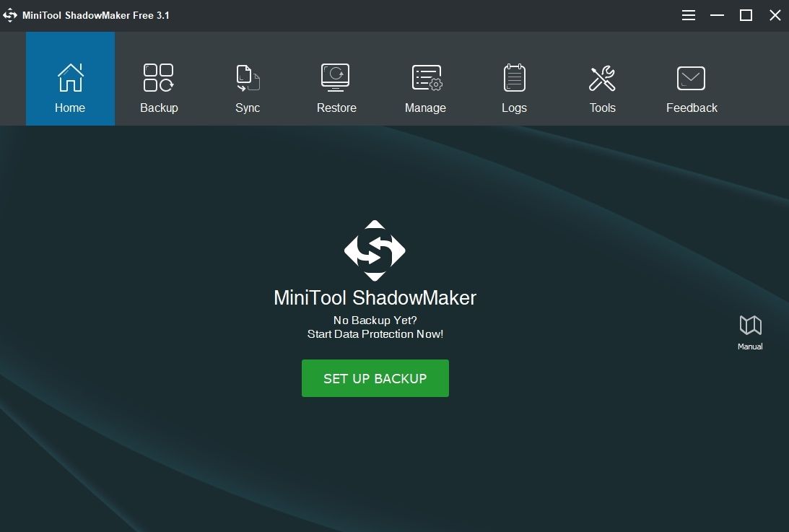Close the ShadowMaker window
The width and height of the screenshot is (789, 532).
(775, 15)
